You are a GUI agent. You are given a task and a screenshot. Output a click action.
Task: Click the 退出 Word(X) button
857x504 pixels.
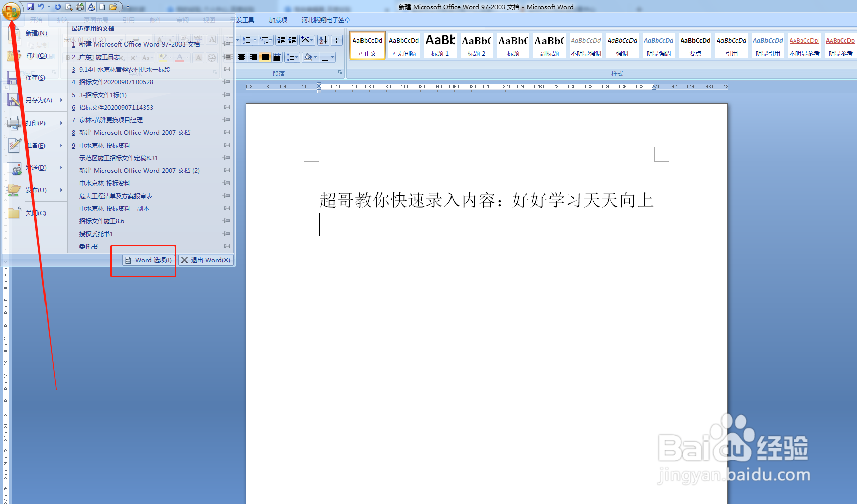point(206,260)
